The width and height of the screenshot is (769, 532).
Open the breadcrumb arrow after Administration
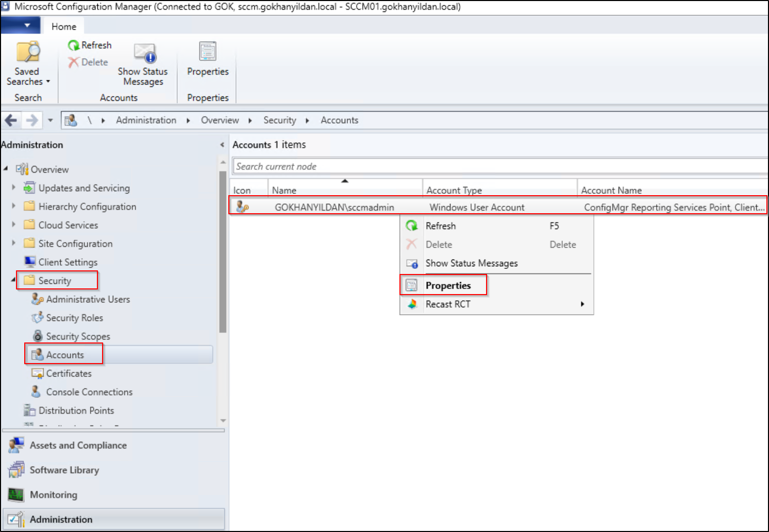click(x=188, y=121)
